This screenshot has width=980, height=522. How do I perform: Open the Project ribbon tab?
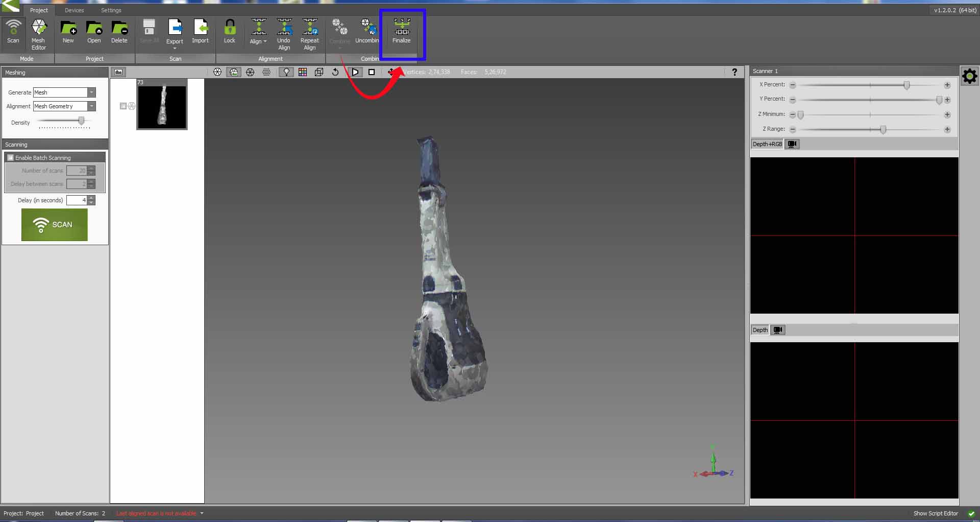(39, 10)
